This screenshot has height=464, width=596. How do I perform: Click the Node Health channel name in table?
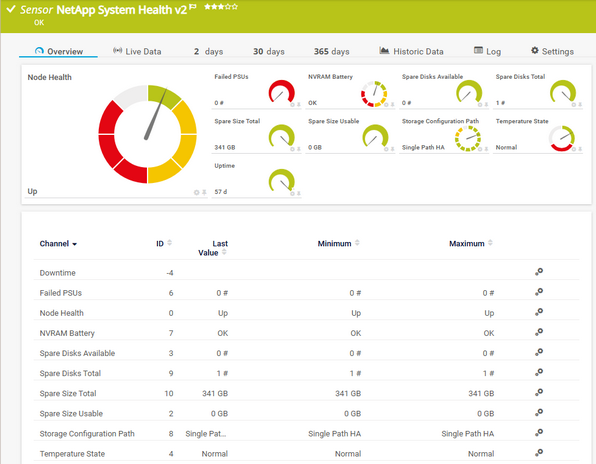click(62, 313)
